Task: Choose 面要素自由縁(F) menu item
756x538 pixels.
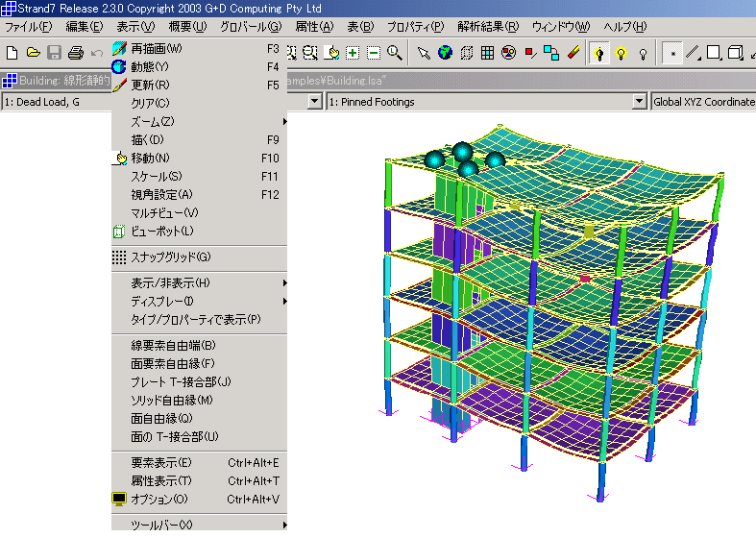Action: [199, 363]
